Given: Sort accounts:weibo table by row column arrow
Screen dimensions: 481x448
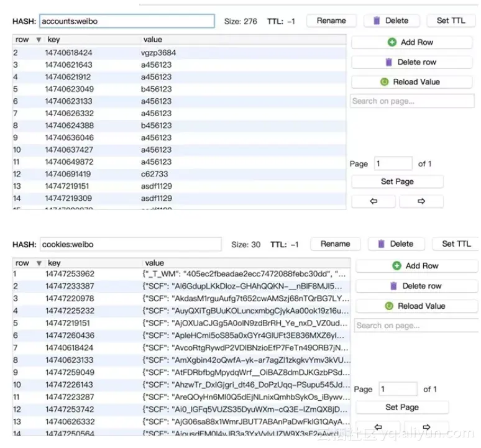Looking at the screenshot, I should pos(39,40).
